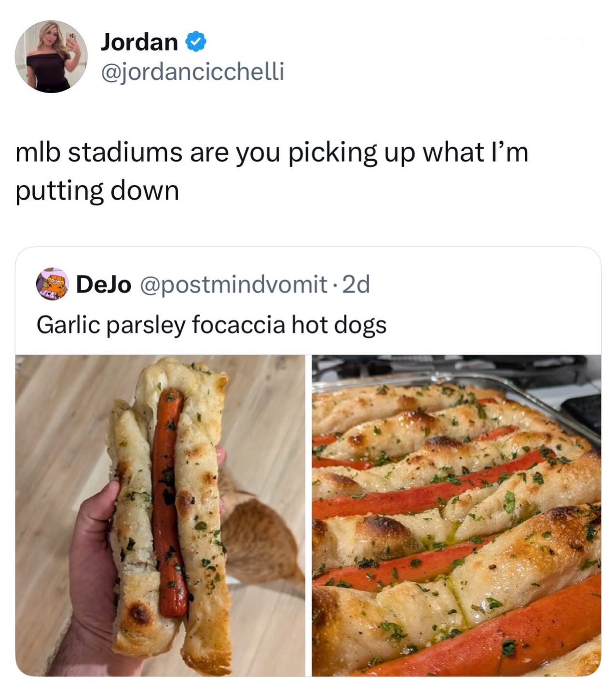Click the "putting down" line of tweet
This screenshot has height=699, width=616.
[97, 191]
